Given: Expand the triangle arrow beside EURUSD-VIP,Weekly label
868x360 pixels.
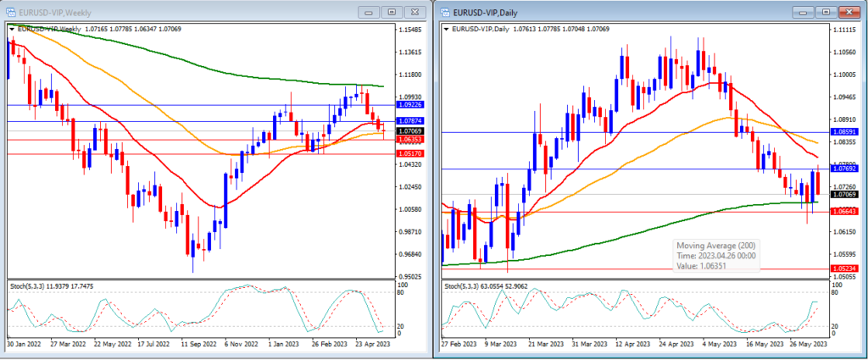Looking at the screenshot, I should (x=12, y=29).
